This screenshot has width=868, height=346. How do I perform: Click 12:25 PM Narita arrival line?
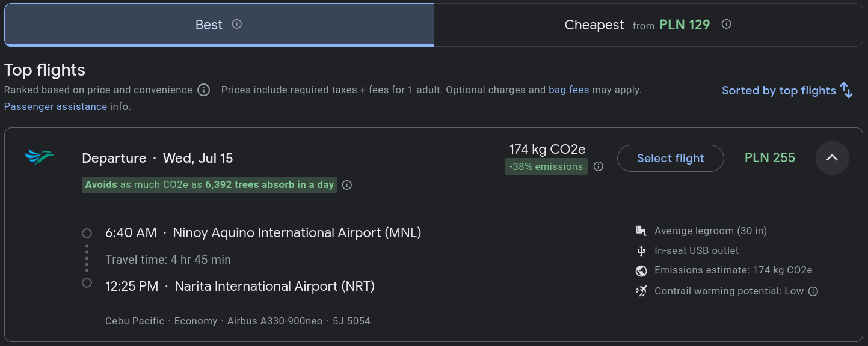(x=240, y=287)
